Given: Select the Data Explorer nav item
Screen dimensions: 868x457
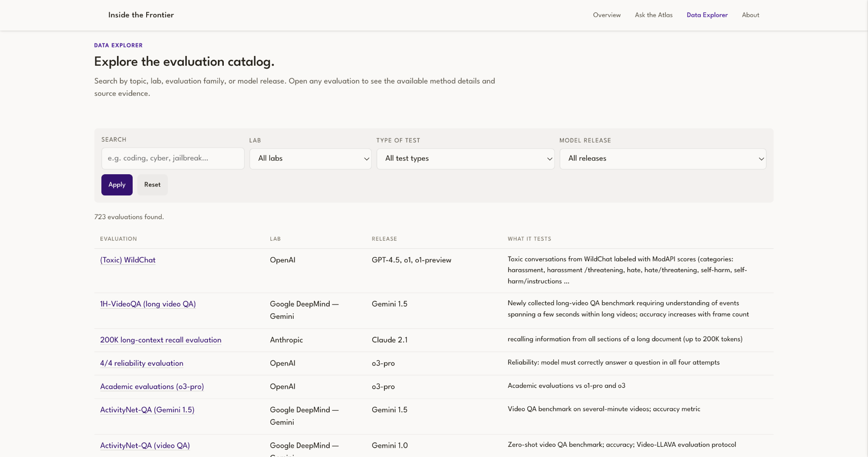Looking at the screenshot, I should (707, 15).
